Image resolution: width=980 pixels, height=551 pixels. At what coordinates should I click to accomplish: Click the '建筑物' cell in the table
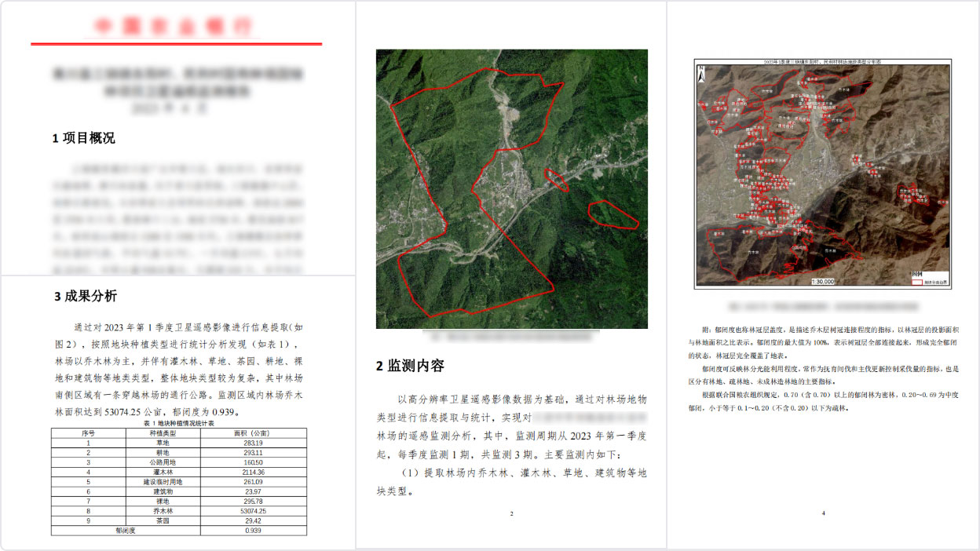pos(163,491)
